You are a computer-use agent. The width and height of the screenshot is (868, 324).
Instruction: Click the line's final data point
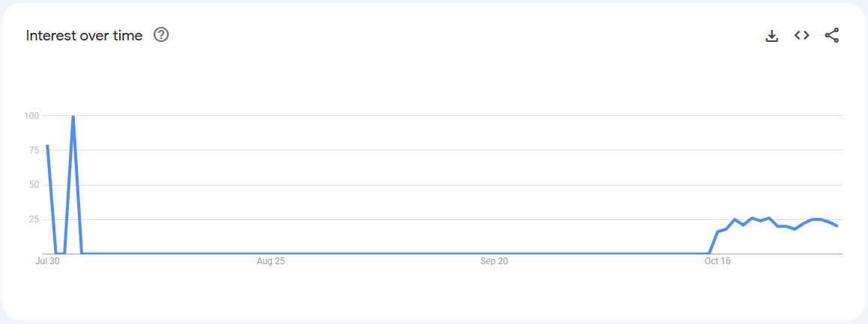click(837, 226)
